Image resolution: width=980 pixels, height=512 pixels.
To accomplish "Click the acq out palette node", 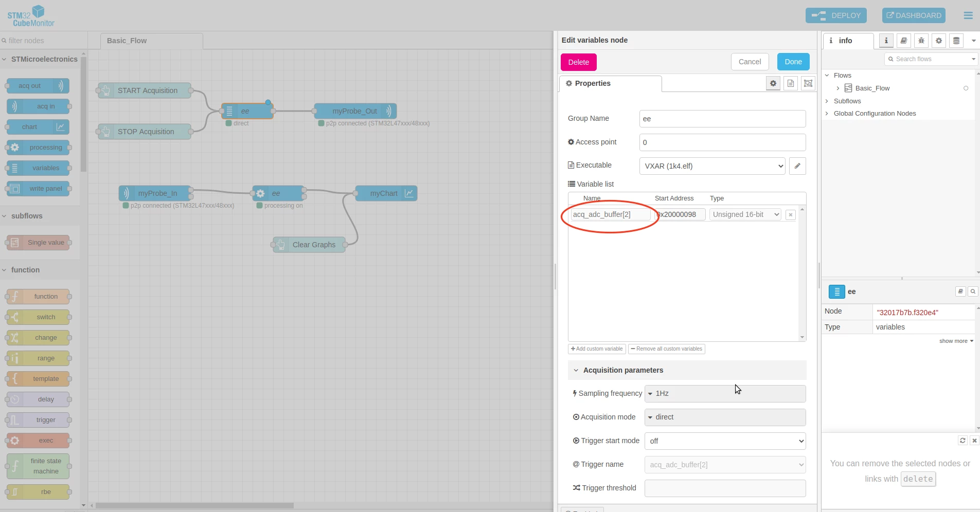I will pyautogui.click(x=38, y=86).
